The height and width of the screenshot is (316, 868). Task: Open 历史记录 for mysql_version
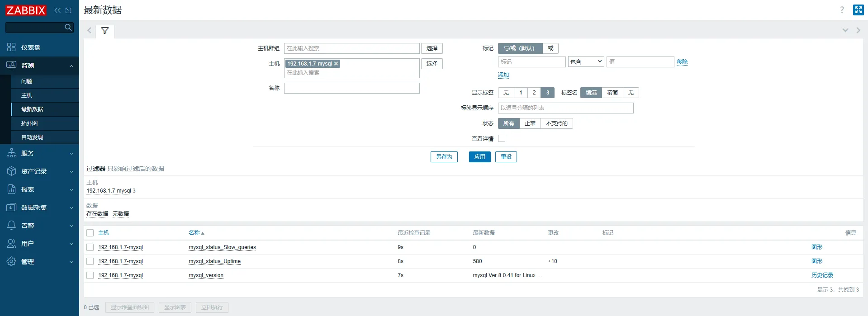tap(822, 275)
